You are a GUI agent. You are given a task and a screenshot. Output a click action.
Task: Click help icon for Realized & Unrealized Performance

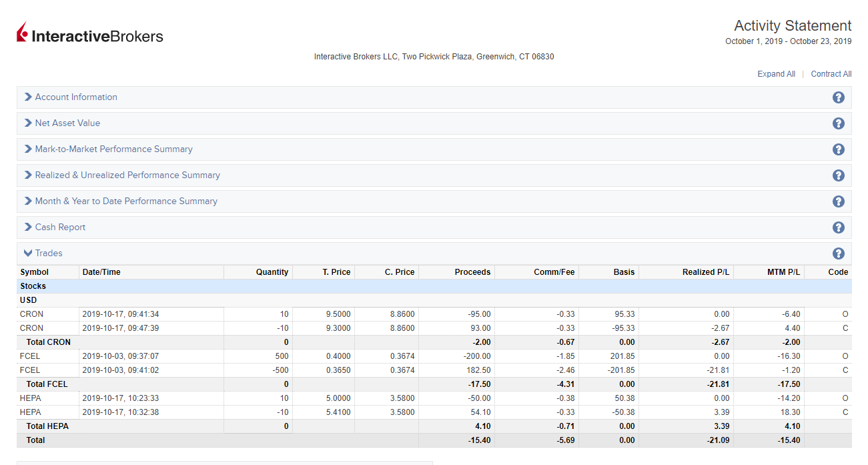838,175
